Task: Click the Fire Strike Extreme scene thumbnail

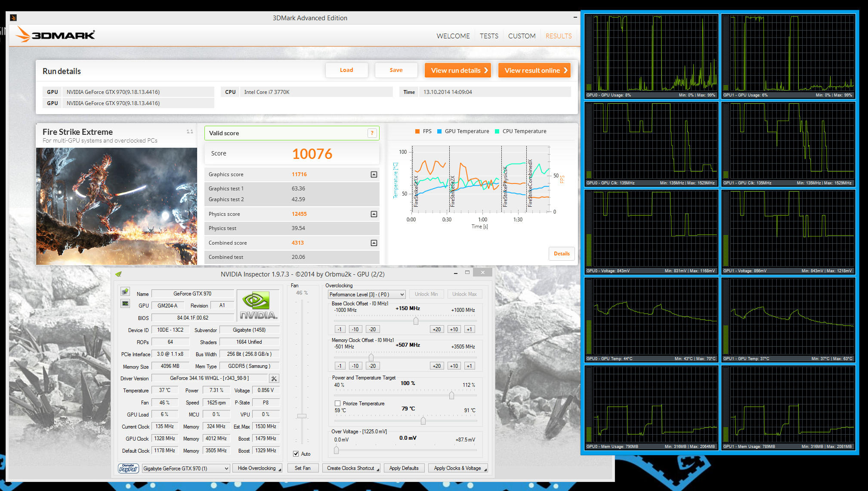Action: click(117, 206)
